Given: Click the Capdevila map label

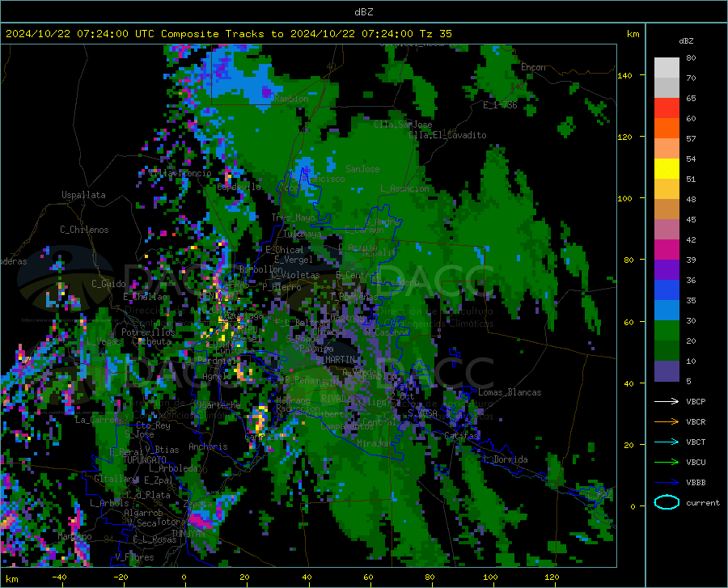Looking at the screenshot, I should [x=239, y=187].
